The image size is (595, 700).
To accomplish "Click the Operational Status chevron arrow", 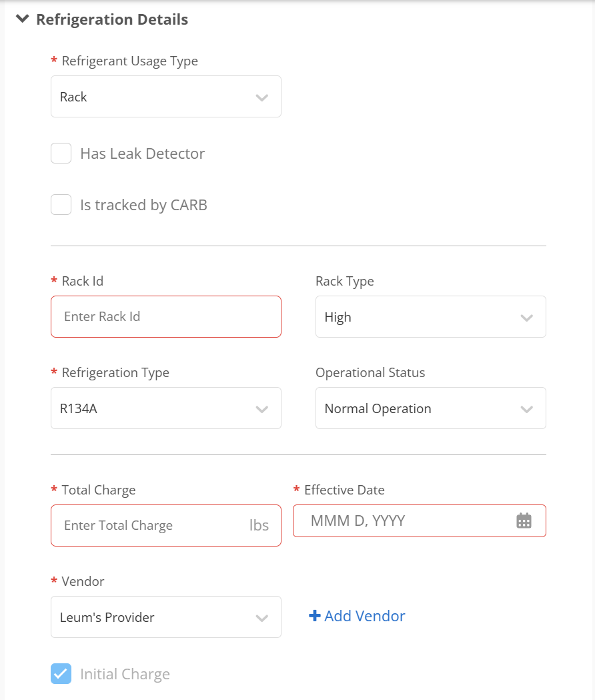I will 526,409.
